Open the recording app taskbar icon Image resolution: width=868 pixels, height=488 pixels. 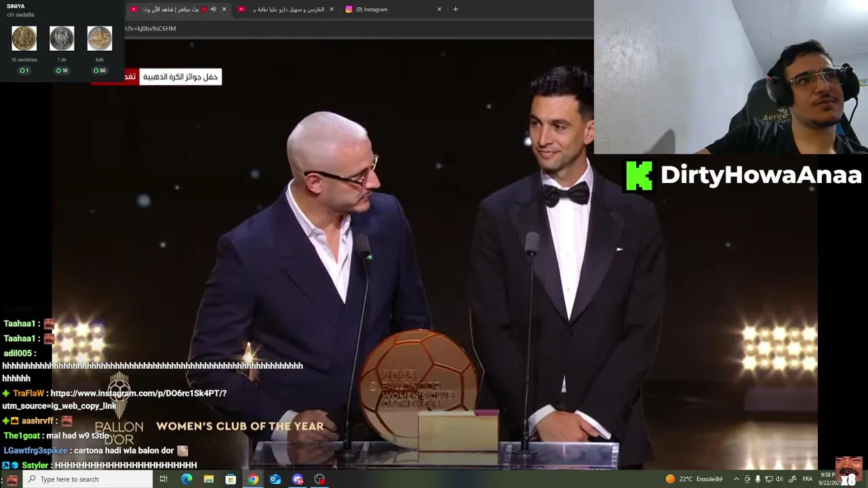tap(319, 479)
